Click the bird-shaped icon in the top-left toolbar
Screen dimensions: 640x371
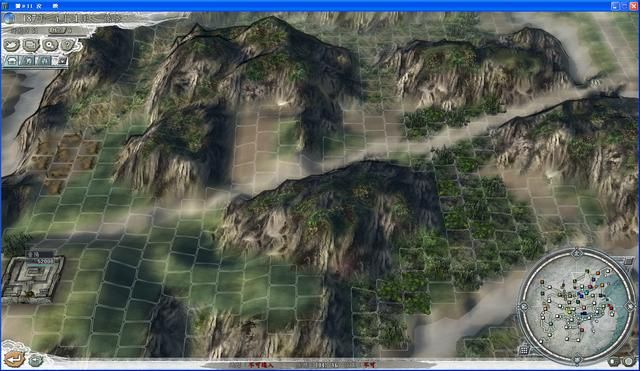coord(11,44)
